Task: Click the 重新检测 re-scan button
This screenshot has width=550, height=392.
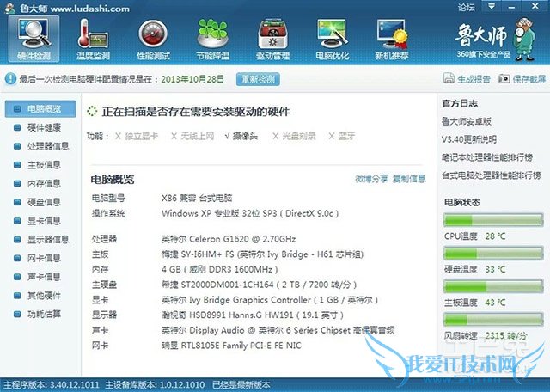Action: tap(258, 79)
